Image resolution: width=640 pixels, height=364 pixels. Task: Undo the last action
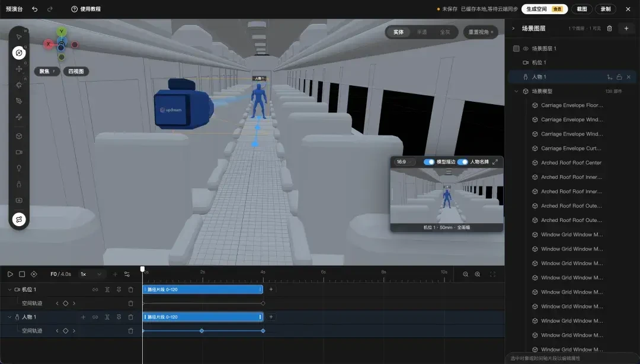point(35,9)
